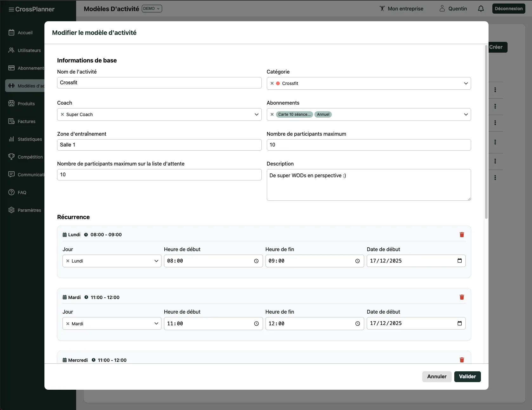The height and width of the screenshot is (410, 532).
Task: Expand the Lundi day dropdown
Action: click(156, 261)
